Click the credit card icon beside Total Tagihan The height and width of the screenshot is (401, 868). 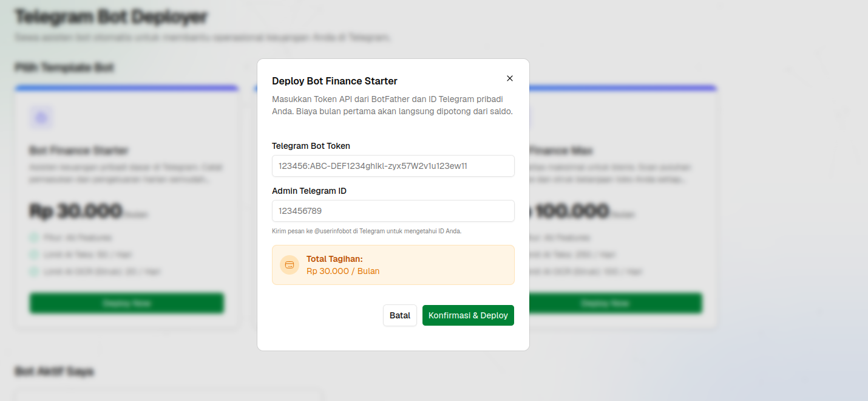pyautogui.click(x=290, y=265)
